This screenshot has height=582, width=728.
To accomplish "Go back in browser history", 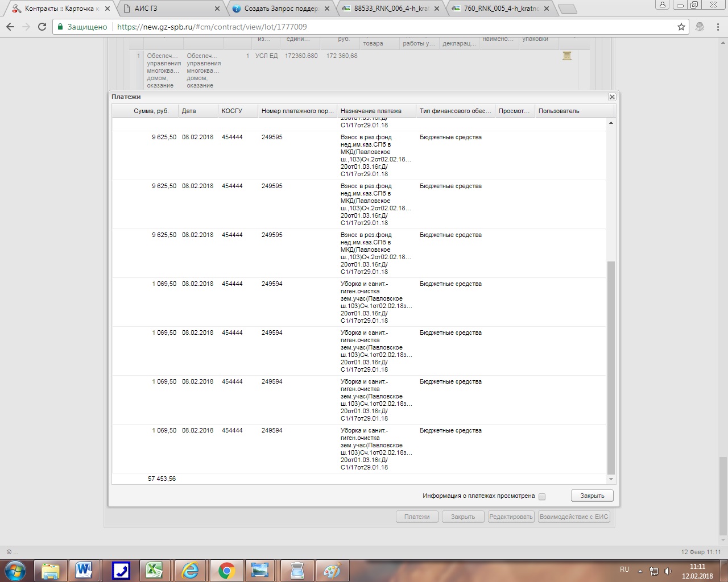I will pos(10,27).
